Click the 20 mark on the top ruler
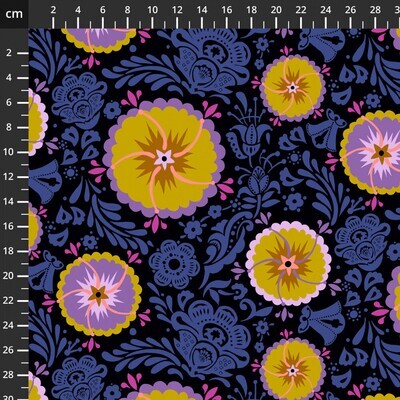The image size is (400, 400). click(x=276, y=10)
